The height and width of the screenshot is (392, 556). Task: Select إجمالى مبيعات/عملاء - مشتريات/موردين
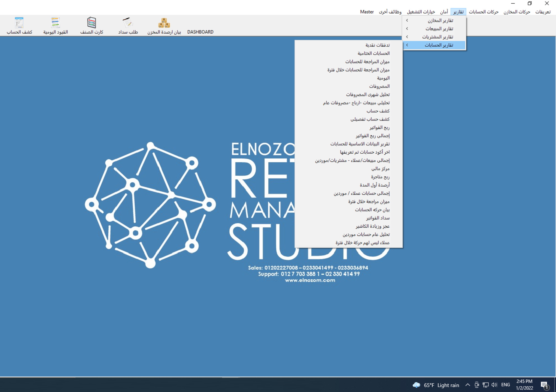coord(349,160)
